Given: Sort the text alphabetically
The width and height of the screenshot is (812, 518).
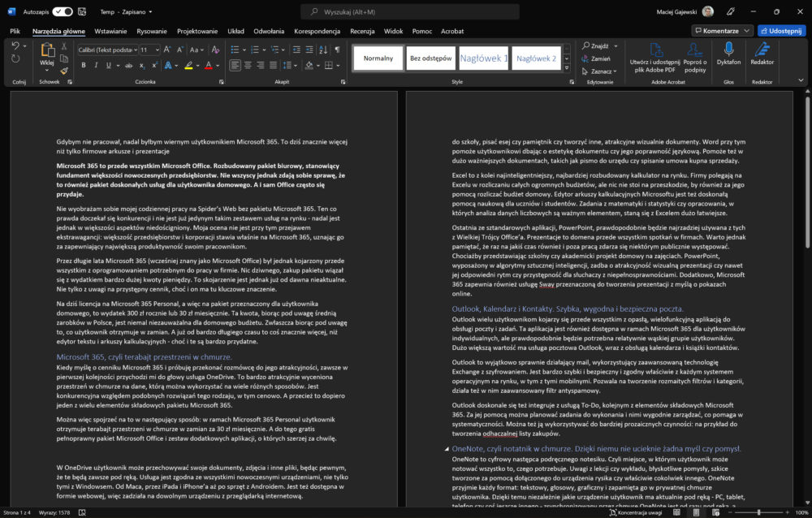Looking at the screenshot, I should tap(323, 50).
